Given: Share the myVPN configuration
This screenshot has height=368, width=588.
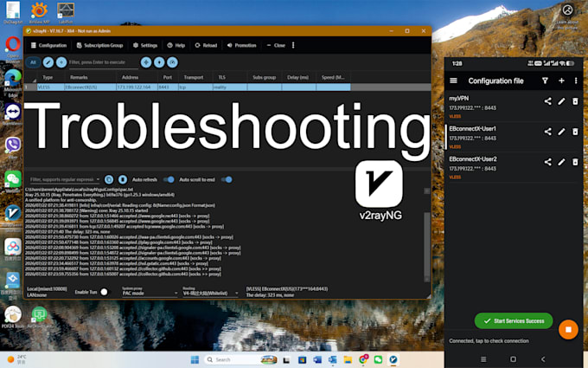Looking at the screenshot, I should point(548,101).
